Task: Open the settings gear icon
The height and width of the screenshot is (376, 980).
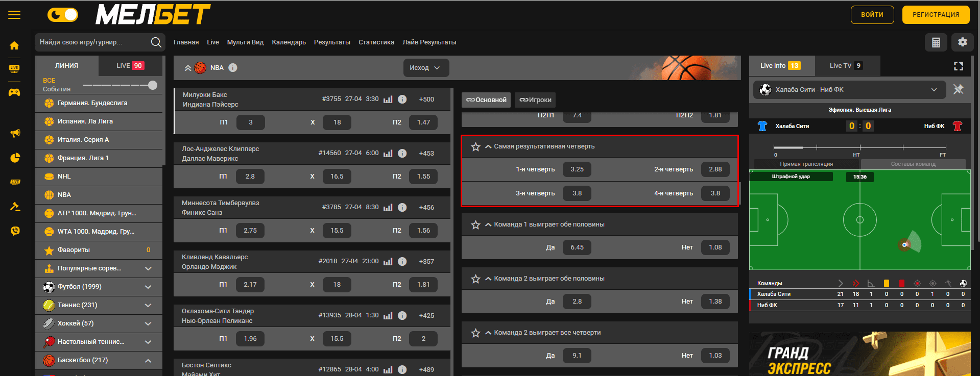Action: click(963, 42)
